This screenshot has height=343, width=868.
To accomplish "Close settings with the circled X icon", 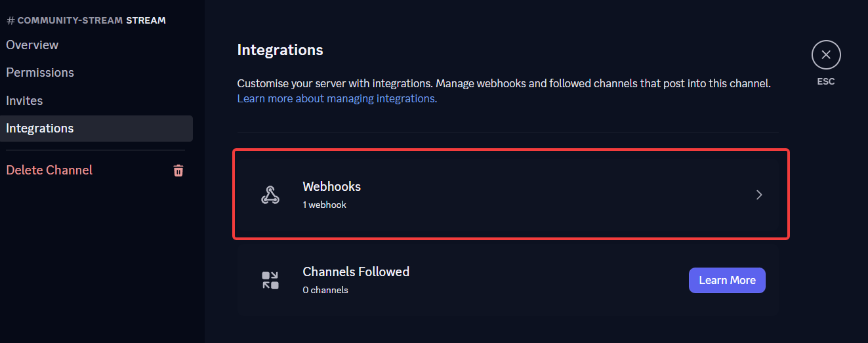I will point(826,55).
